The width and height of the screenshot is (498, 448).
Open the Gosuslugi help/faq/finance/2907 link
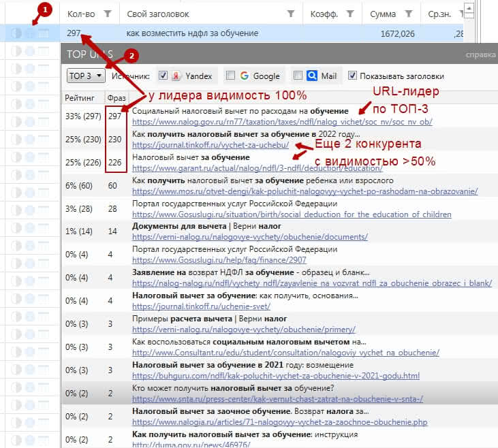tap(219, 260)
